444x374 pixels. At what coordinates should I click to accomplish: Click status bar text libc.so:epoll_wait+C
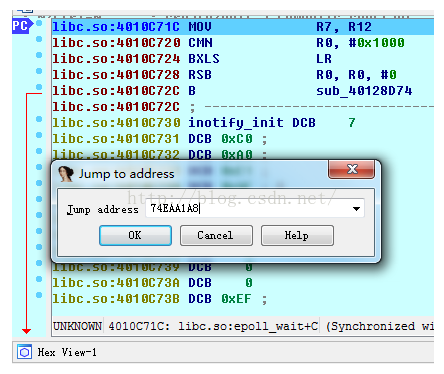(x=248, y=326)
